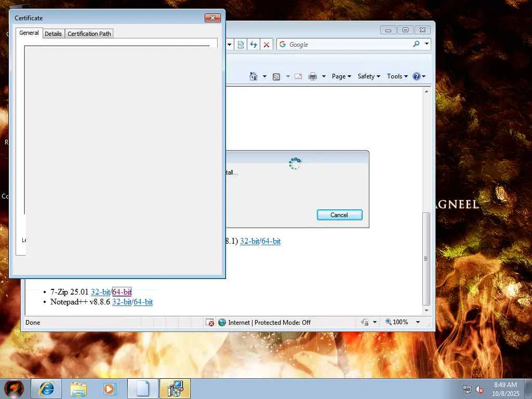Open the 64-bit link after 8.1)

[271, 241]
